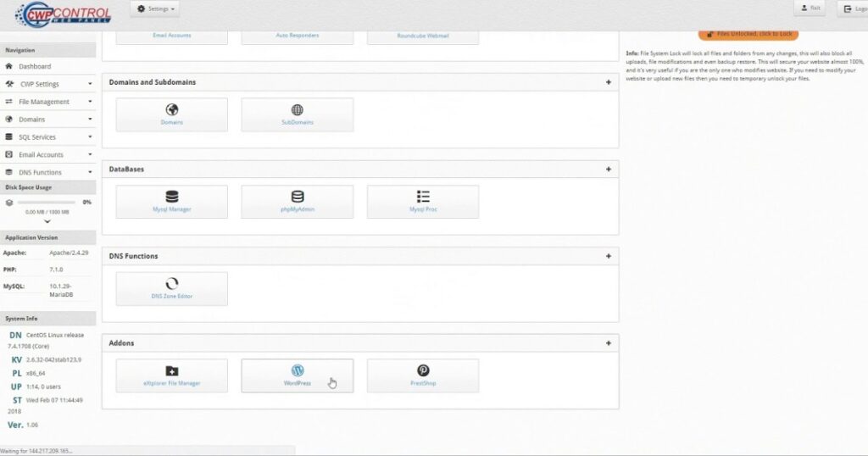Click the SQL Services database icon

click(x=8, y=136)
